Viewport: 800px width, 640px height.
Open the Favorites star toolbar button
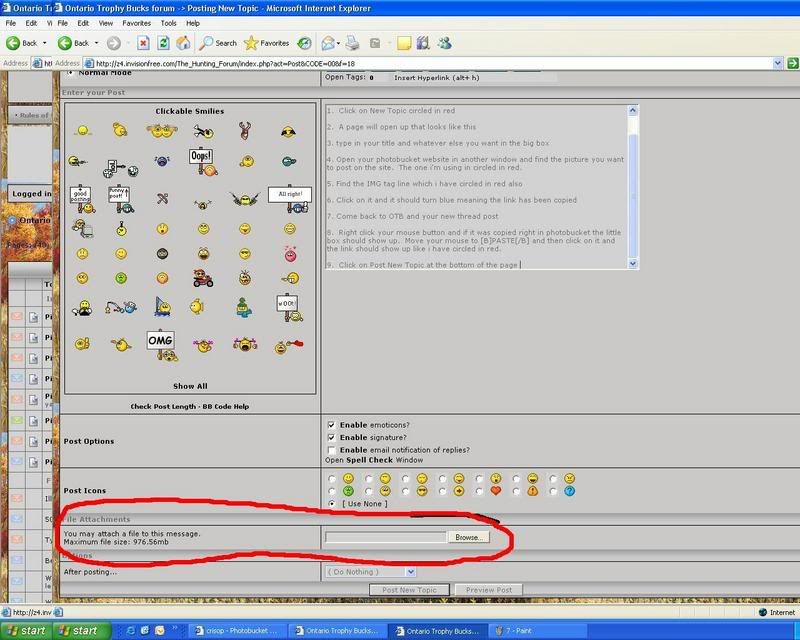click(x=267, y=43)
